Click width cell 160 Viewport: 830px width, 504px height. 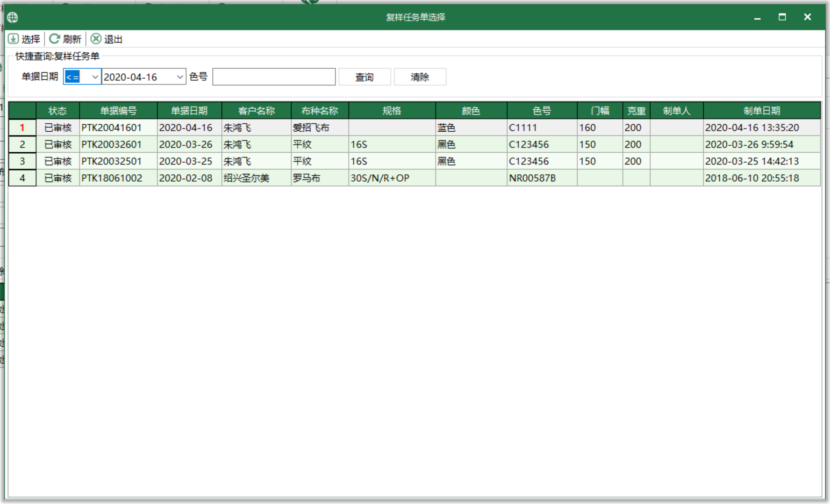pyautogui.click(x=600, y=128)
